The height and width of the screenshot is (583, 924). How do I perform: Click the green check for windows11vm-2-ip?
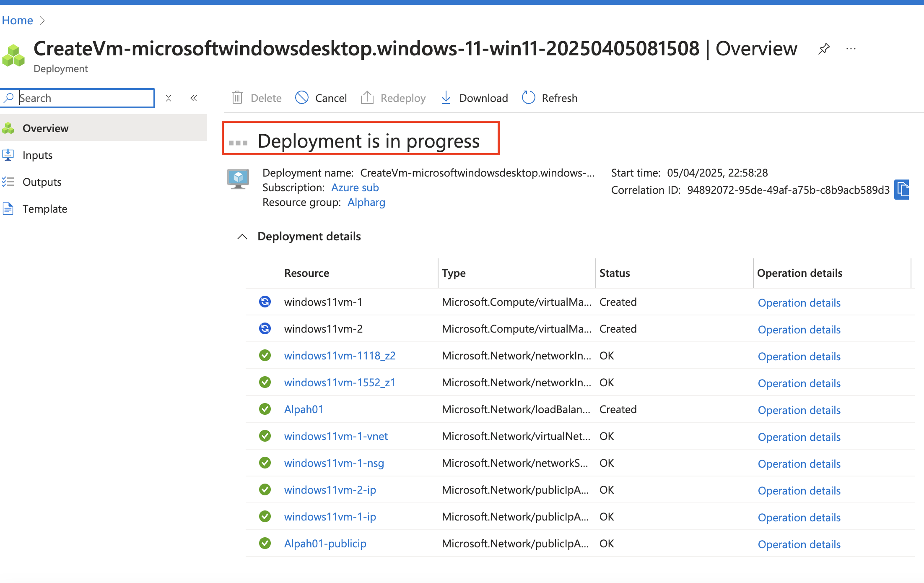pyautogui.click(x=265, y=490)
